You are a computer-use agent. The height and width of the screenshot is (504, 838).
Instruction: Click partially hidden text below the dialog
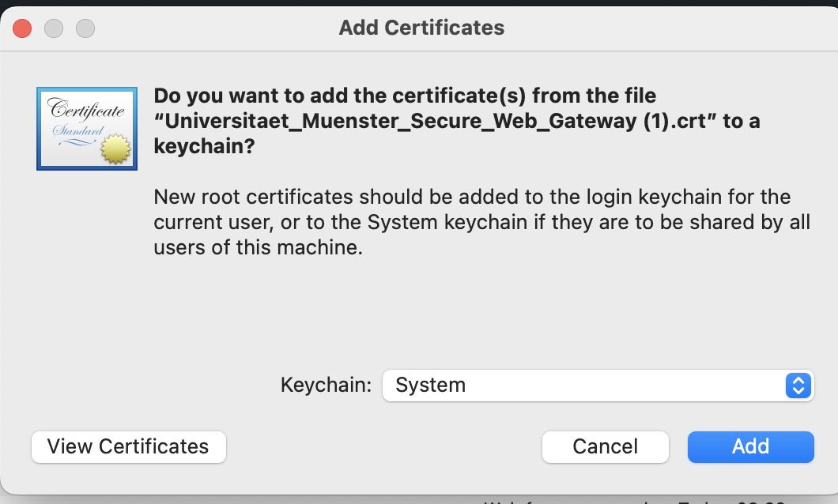click(632, 500)
